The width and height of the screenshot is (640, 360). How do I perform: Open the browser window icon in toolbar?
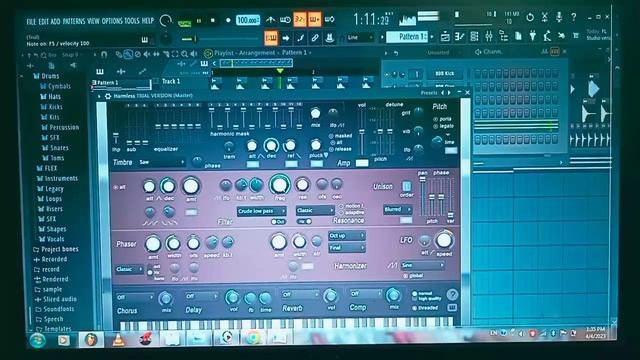point(503,37)
